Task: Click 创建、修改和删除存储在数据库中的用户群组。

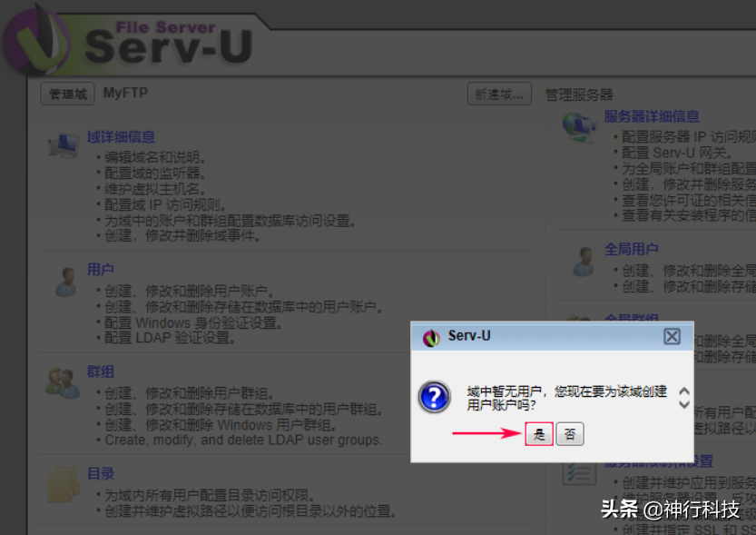Action: [244, 409]
